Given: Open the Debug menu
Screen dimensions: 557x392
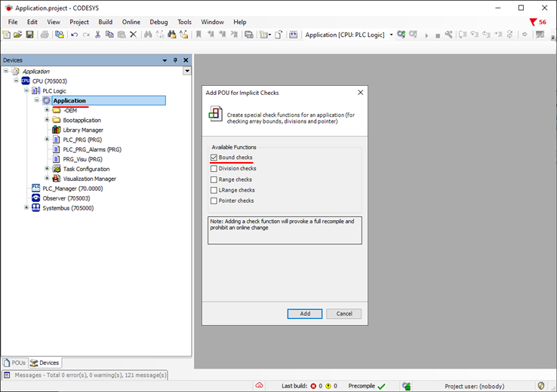Looking at the screenshot, I should [158, 22].
